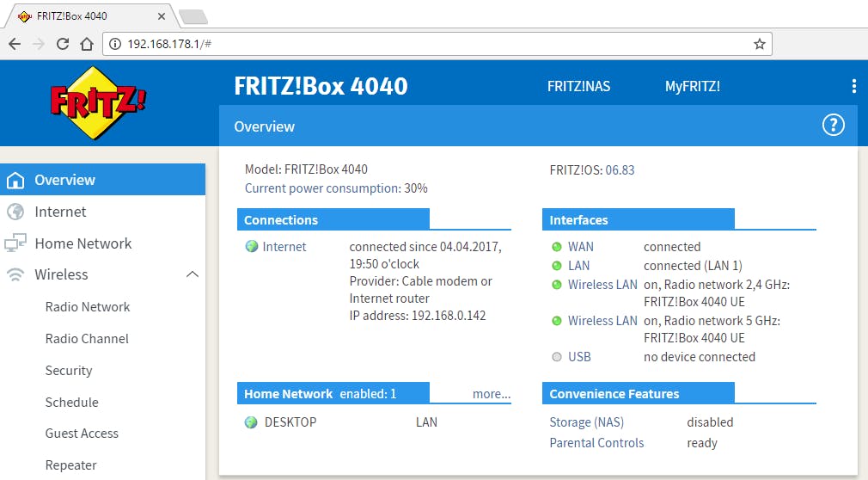This screenshot has height=480, width=868.
Task: Open Guest Access submenu item
Action: tap(82, 434)
